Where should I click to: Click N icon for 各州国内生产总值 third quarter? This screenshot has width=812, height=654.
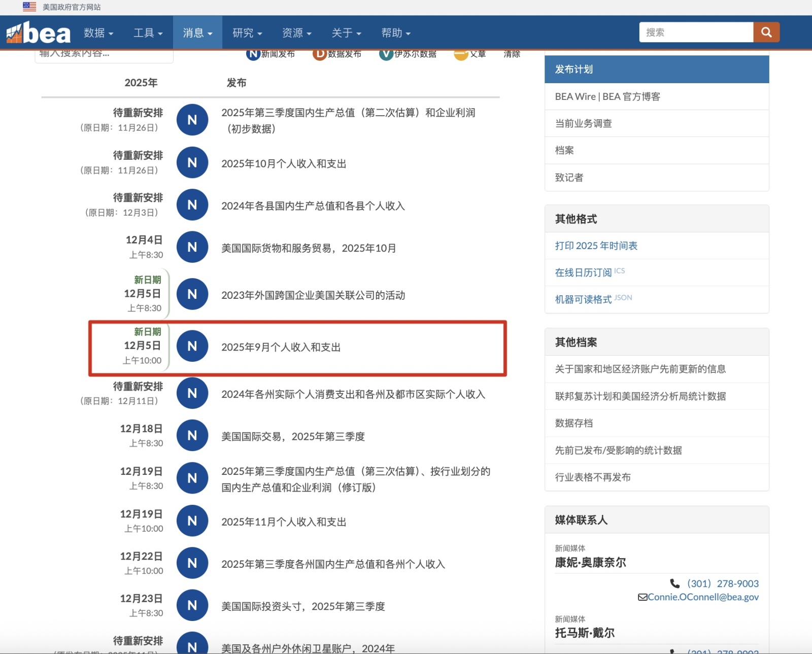(192, 563)
